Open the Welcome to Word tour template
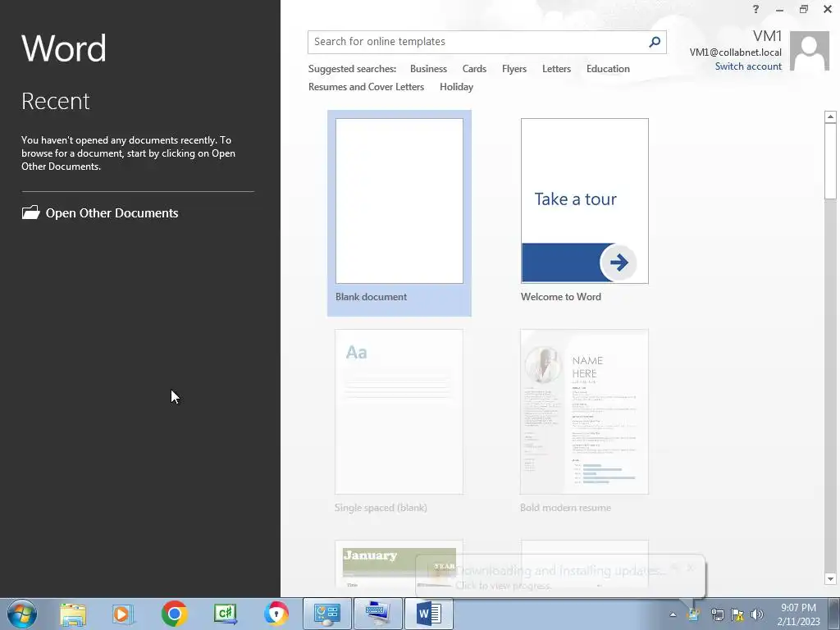 coord(584,211)
